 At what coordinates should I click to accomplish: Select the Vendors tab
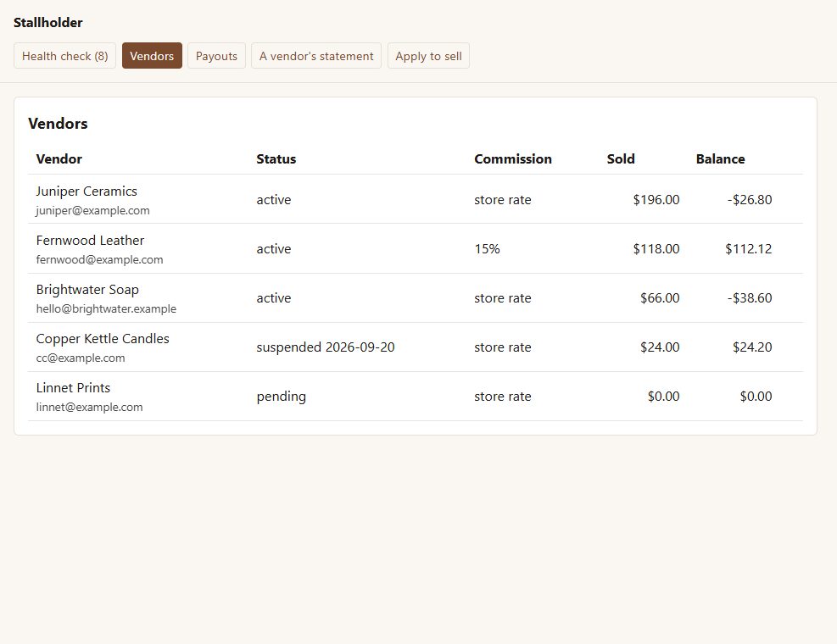pos(152,56)
